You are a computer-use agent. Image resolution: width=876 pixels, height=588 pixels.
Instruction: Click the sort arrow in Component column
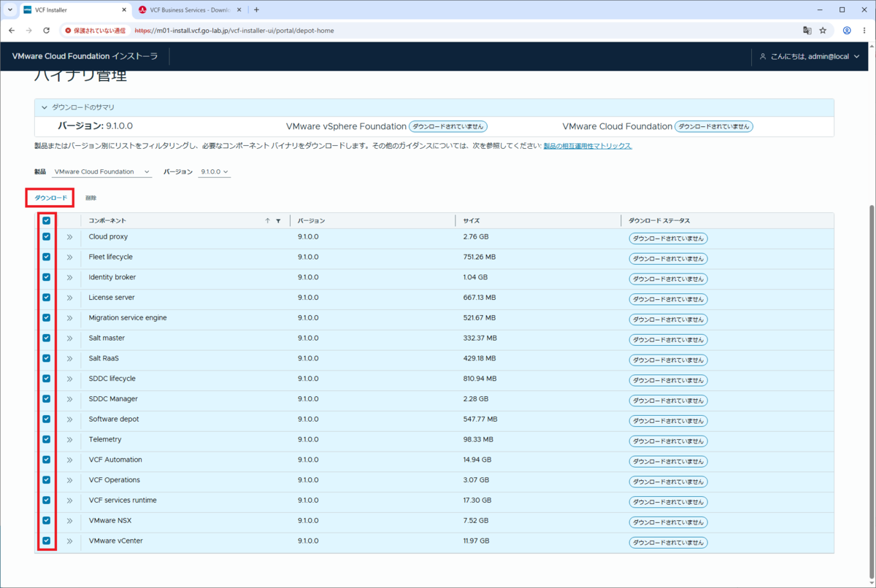268,220
